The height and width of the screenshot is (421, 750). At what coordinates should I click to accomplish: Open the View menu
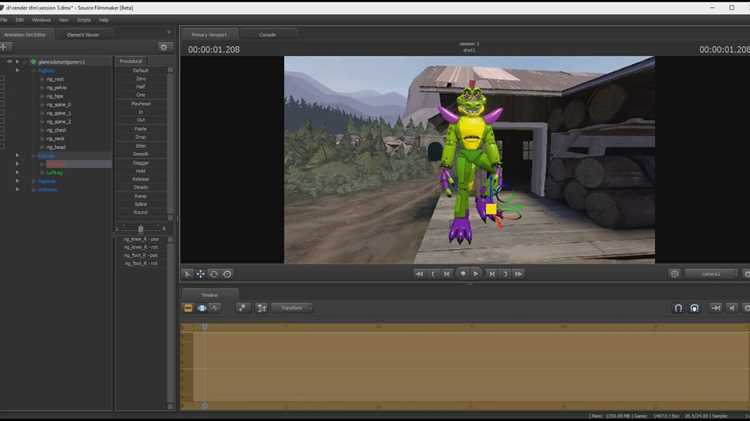tap(64, 20)
